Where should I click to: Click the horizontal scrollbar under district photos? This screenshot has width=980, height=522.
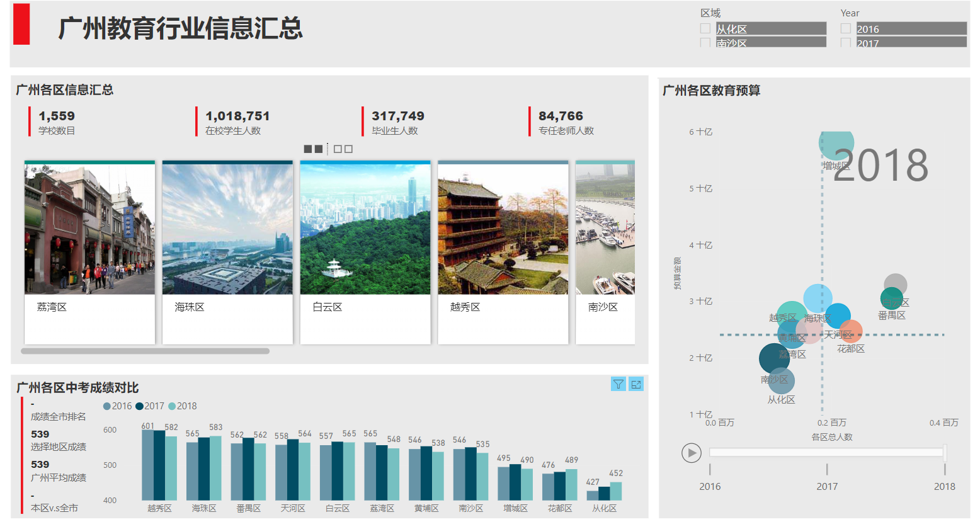[145, 351]
